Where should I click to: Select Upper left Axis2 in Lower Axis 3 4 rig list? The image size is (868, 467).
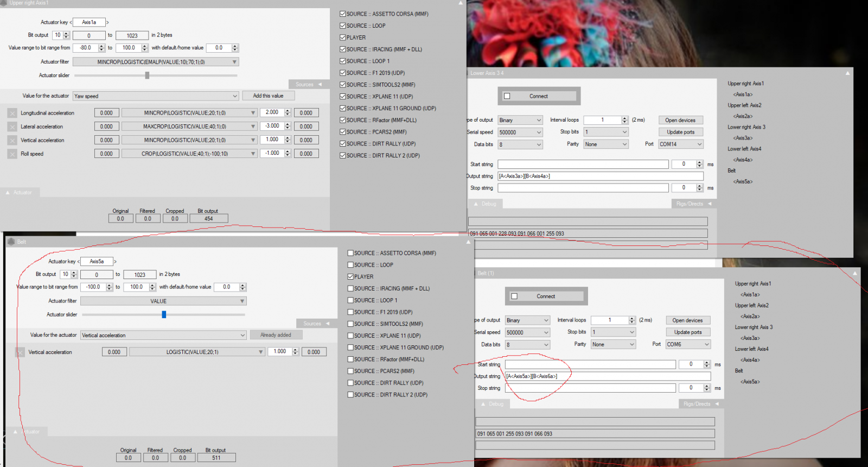pos(744,105)
